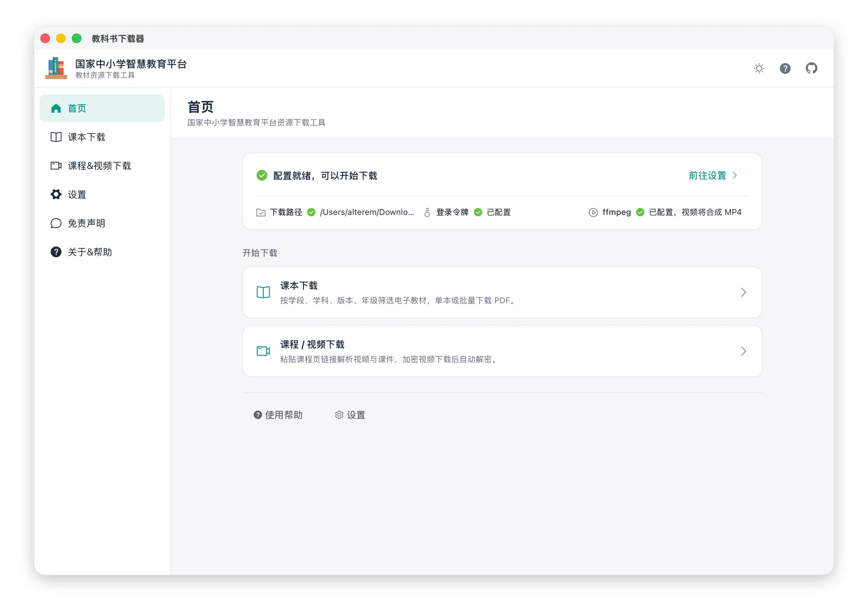Image resolution: width=868 pixels, height=616 pixels.
Task: Click the 国家中小学智慧教育平台 header title
Action: 131,64
